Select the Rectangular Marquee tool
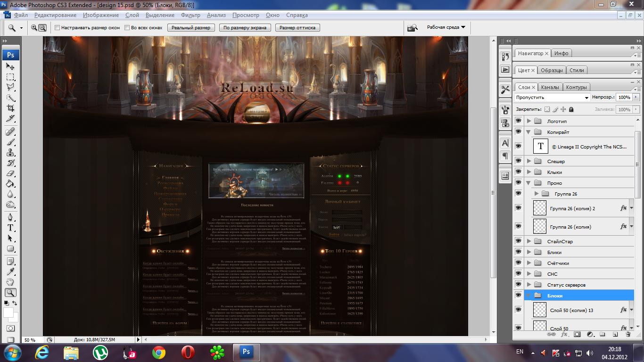The height and width of the screenshot is (362, 644). tap(10, 77)
